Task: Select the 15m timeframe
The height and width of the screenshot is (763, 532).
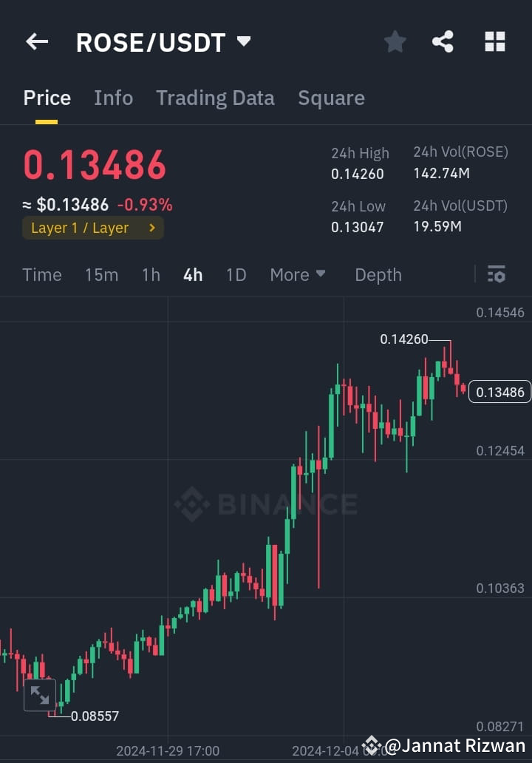Action: pyautogui.click(x=101, y=274)
